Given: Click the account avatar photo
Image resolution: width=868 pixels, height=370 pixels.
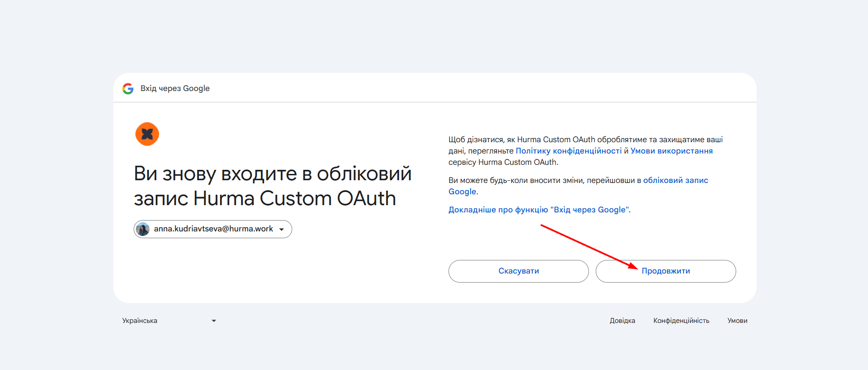Looking at the screenshot, I should coord(143,229).
